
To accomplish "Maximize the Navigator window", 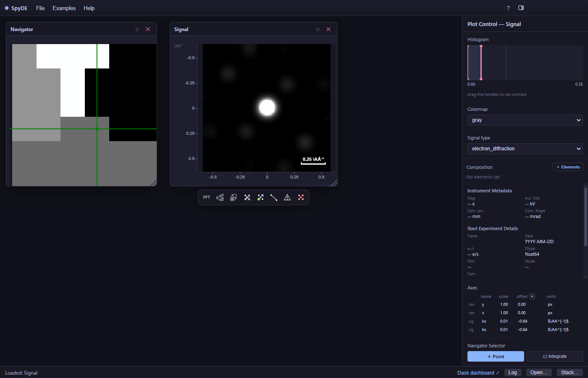I will [137, 29].
